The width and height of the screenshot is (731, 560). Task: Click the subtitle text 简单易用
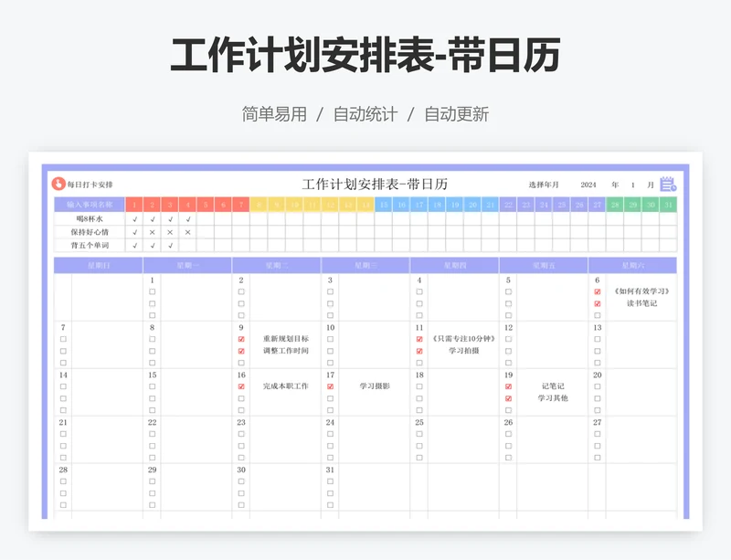[x=274, y=114]
